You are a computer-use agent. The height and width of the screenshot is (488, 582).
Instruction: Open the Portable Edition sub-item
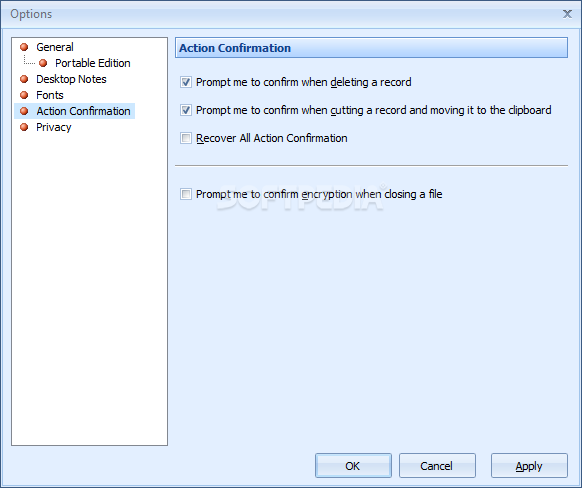(x=93, y=63)
